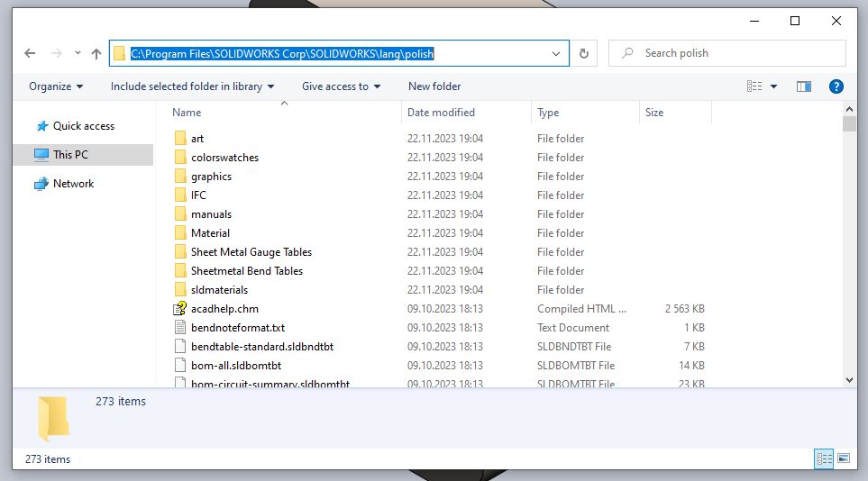Refresh the polish folder view
This screenshot has width=868, height=481.
tap(583, 53)
